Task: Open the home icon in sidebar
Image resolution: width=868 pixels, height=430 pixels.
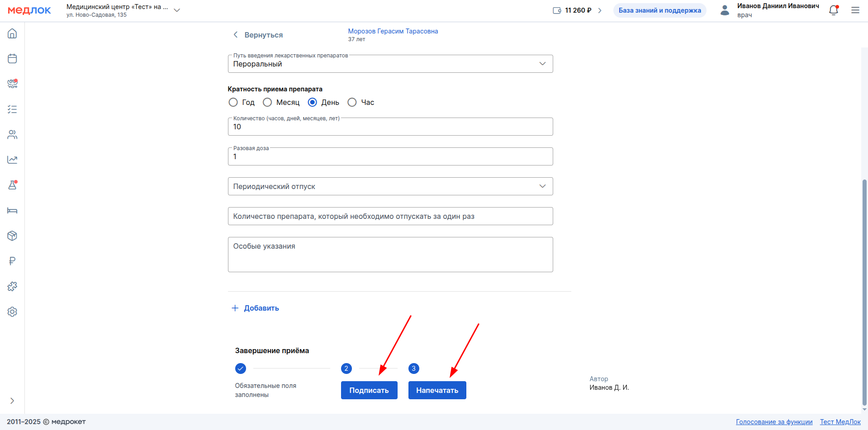Action: (x=12, y=33)
